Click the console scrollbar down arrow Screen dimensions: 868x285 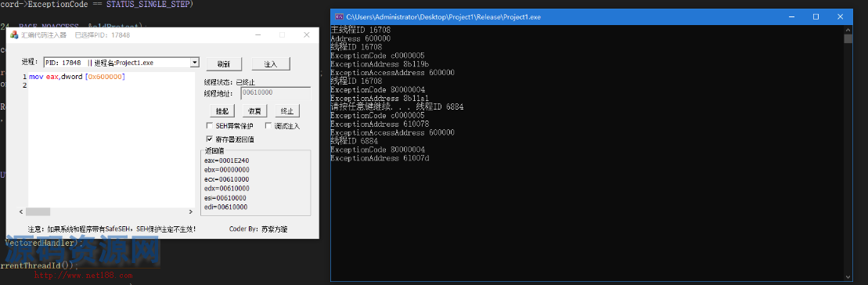click(x=848, y=276)
